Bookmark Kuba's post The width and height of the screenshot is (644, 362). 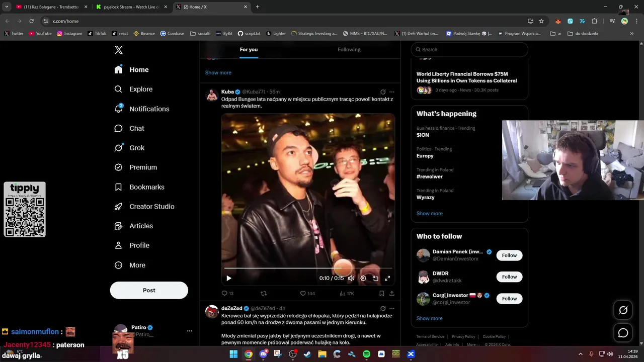point(382,293)
